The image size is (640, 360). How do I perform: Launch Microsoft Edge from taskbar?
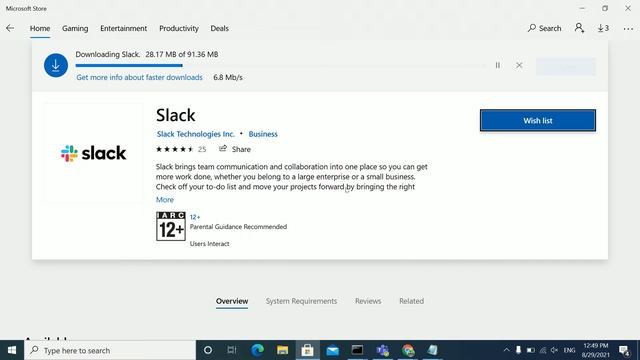point(258,350)
